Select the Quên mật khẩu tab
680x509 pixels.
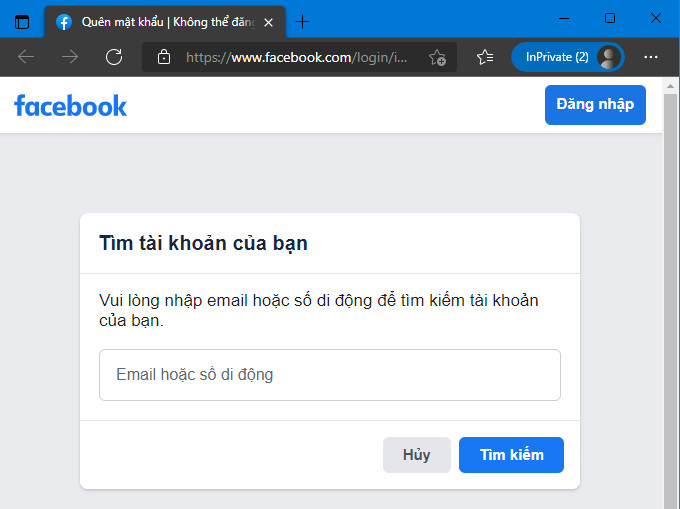tap(165, 22)
